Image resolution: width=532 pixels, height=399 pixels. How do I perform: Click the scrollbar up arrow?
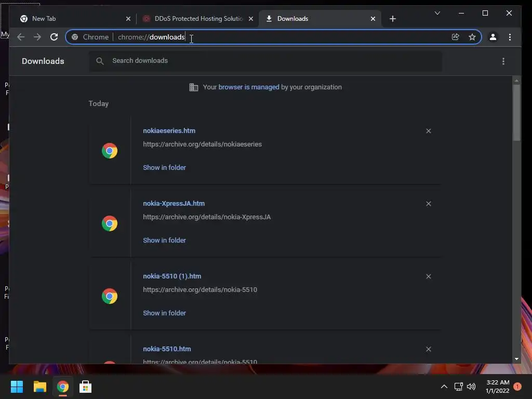pyautogui.click(x=516, y=81)
